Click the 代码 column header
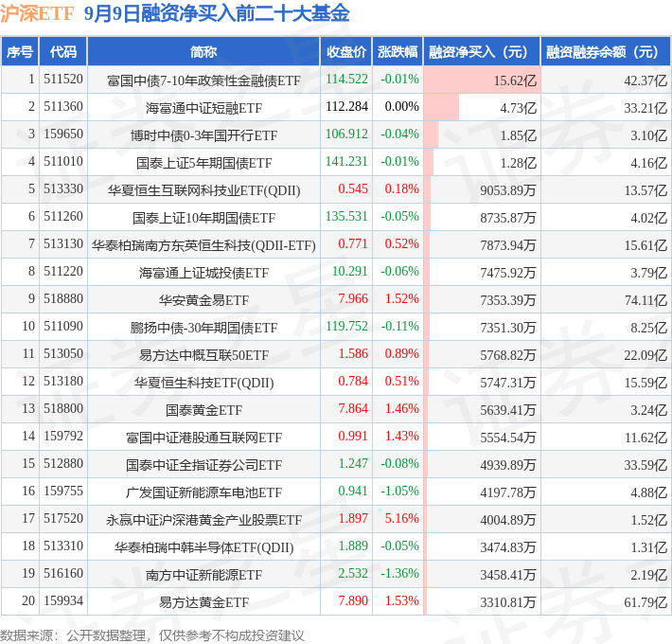 point(63,52)
